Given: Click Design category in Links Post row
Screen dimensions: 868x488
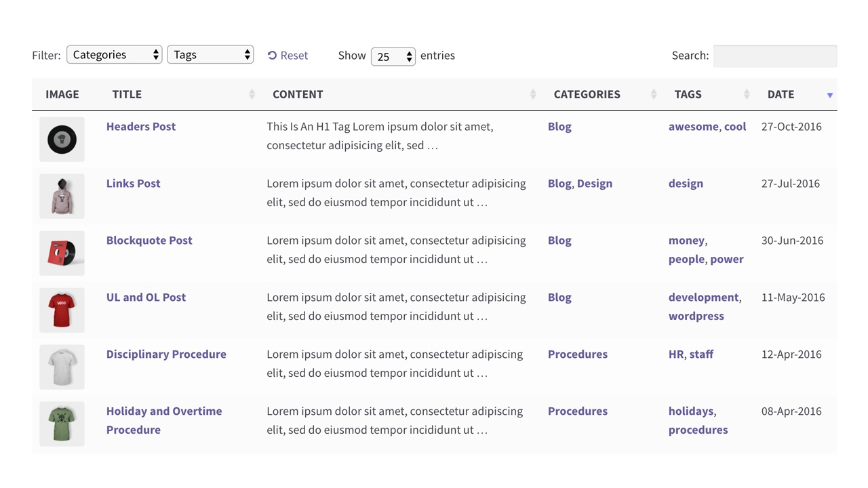Looking at the screenshot, I should [595, 184].
